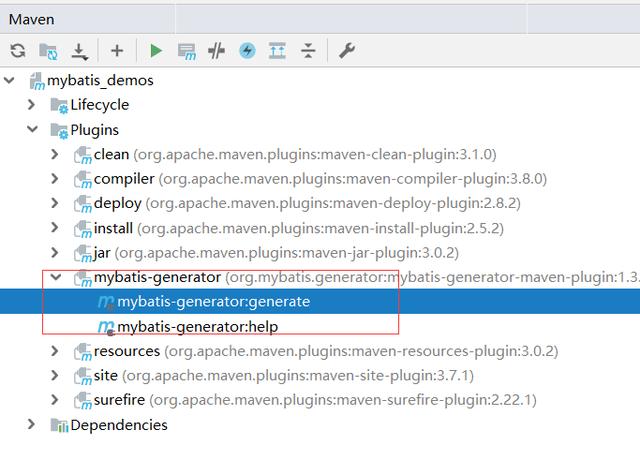
Task: Open Maven Settings wrench icon
Action: 347,51
